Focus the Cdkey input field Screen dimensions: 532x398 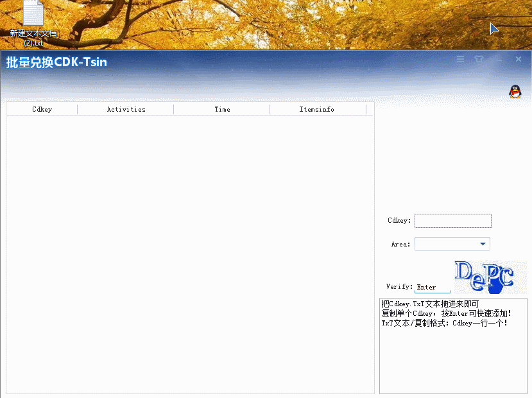coord(453,221)
